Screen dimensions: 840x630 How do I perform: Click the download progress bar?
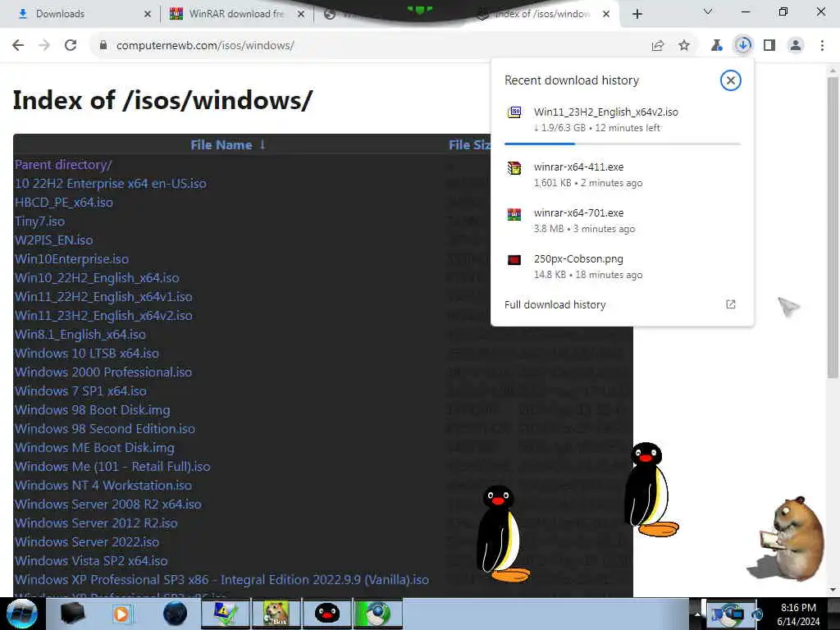tap(623, 144)
